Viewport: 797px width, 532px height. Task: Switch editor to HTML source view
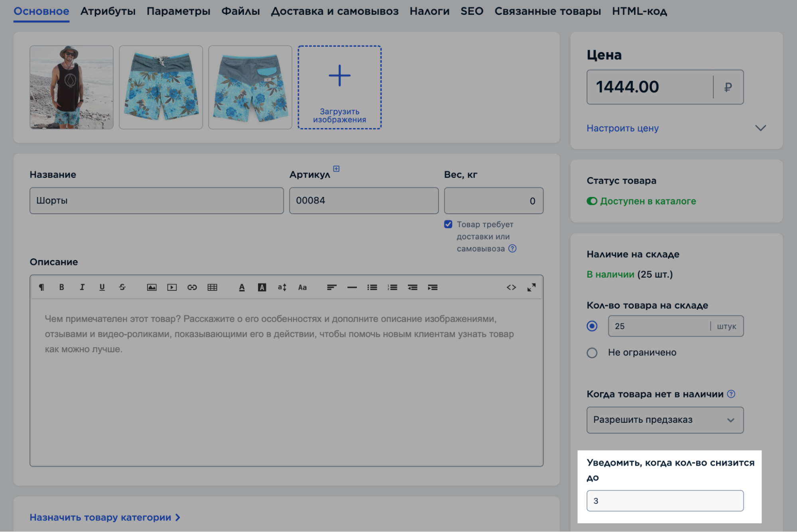511,287
